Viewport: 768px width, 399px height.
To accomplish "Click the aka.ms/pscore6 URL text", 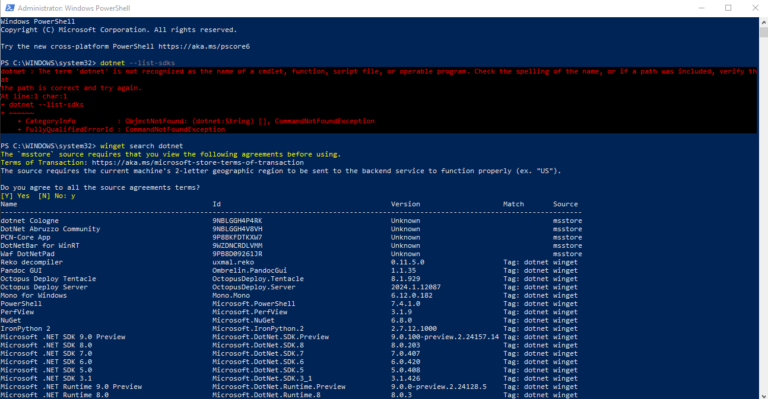I will 204,47.
